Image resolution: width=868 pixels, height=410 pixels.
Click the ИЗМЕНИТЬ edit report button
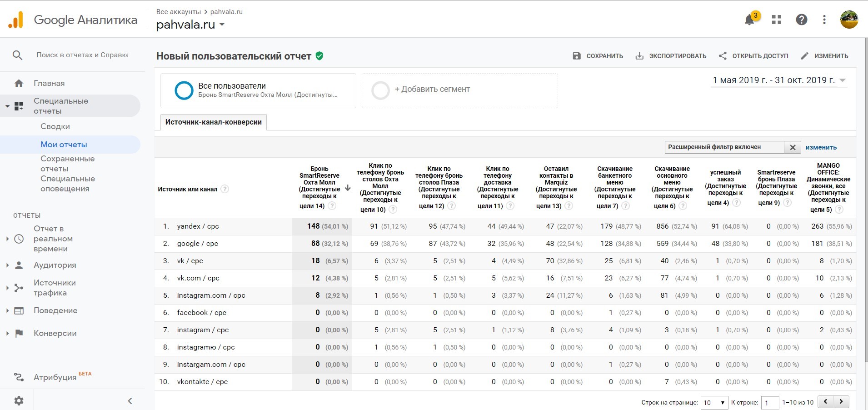[824, 56]
